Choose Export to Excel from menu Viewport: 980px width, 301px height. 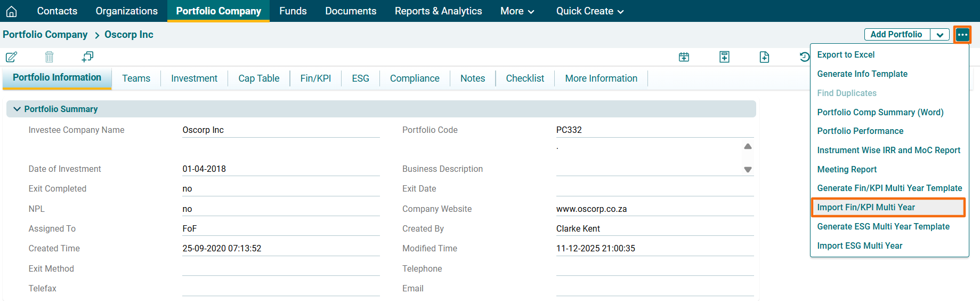846,55
